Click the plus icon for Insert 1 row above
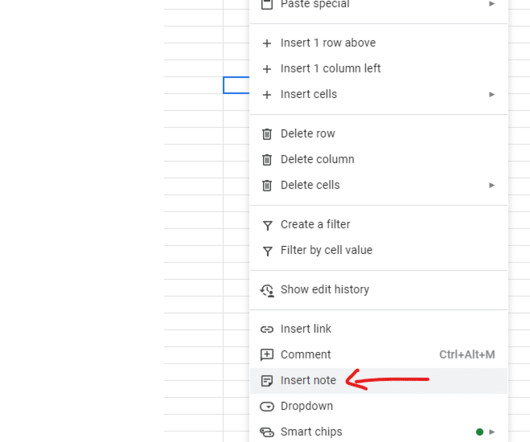This screenshot has width=530, height=442. coord(267,43)
